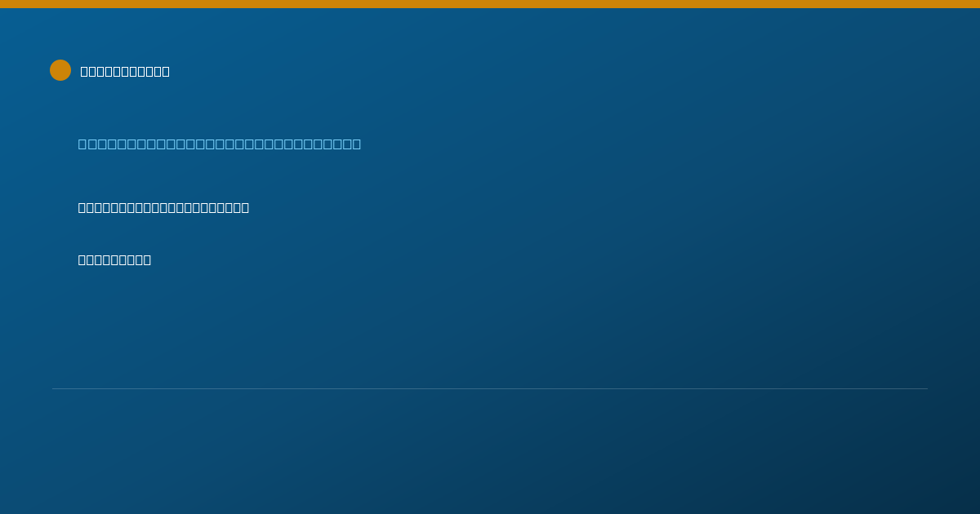Click the orange circle icon
This screenshot has width=980, height=514.
[60, 70]
